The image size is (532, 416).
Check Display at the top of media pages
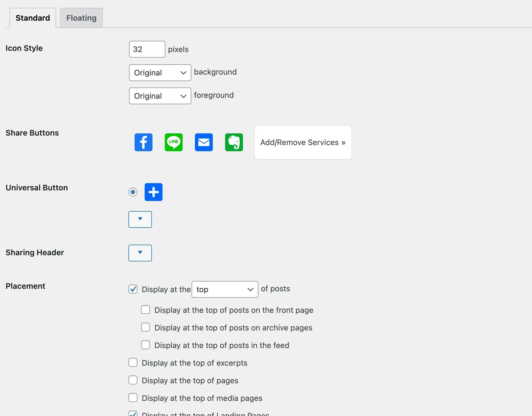tap(133, 398)
